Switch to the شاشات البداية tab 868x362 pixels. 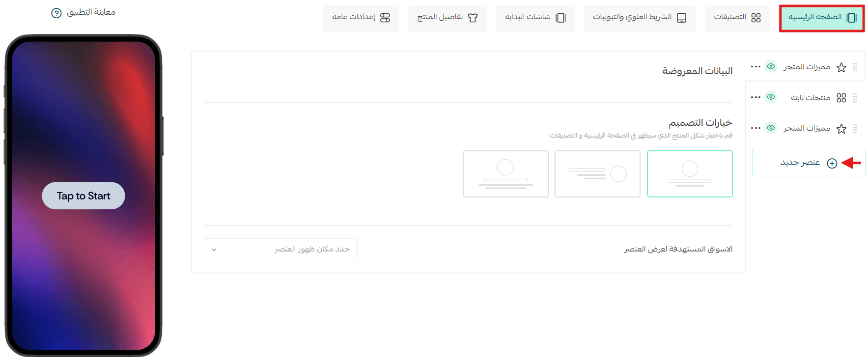[x=535, y=18]
